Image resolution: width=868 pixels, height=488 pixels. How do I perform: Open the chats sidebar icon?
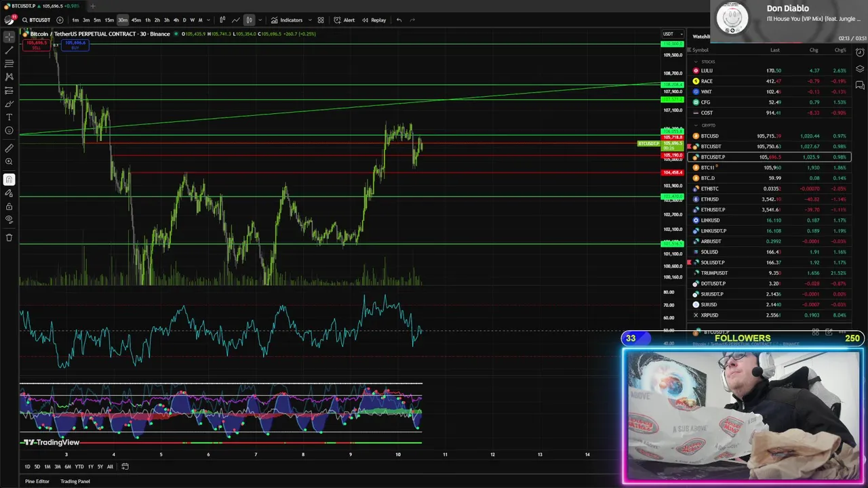click(x=860, y=85)
